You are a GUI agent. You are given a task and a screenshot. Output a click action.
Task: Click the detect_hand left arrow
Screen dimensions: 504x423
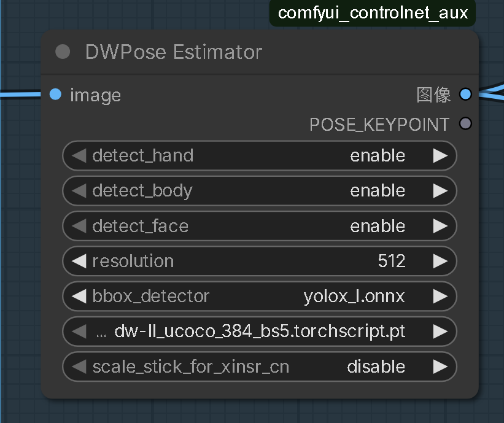tap(79, 155)
